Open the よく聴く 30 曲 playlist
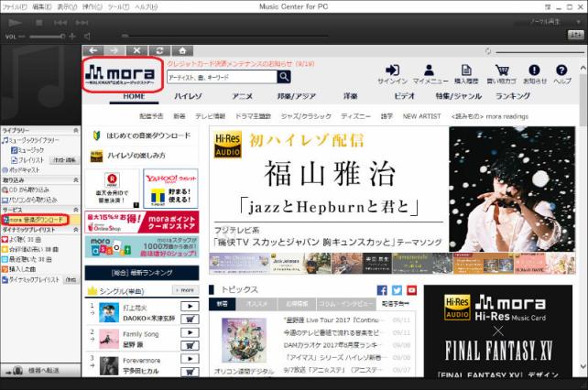 22,239
